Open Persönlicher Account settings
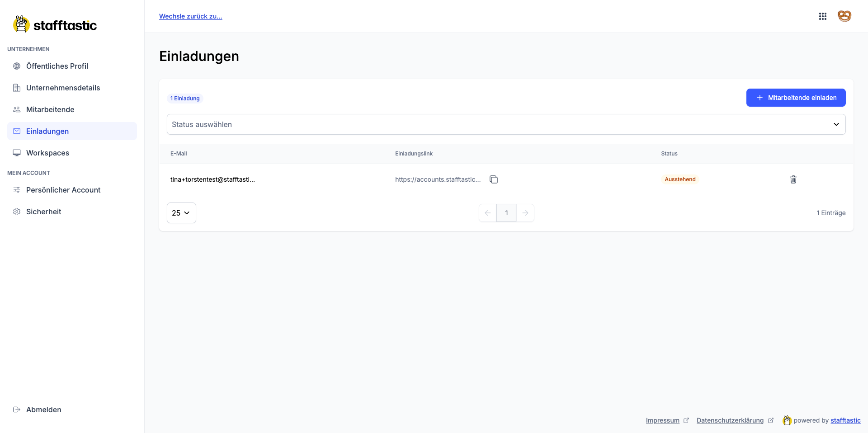 (63, 190)
